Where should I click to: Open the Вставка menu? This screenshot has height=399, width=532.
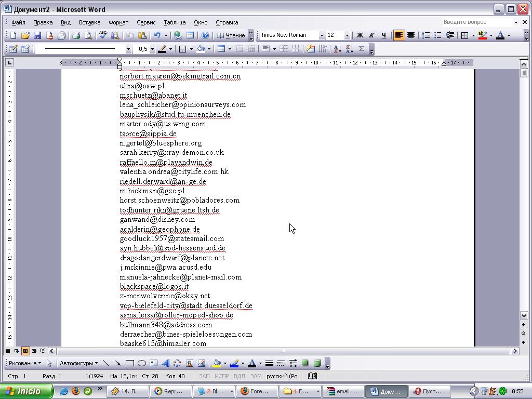pyautogui.click(x=89, y=22)
